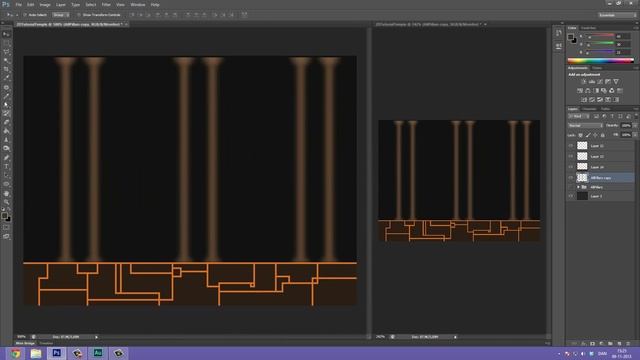Viewport: 640px width, 360px height.
Task: Select the Lasso tool
Action: pyautogui.click(x=6, y=52)
